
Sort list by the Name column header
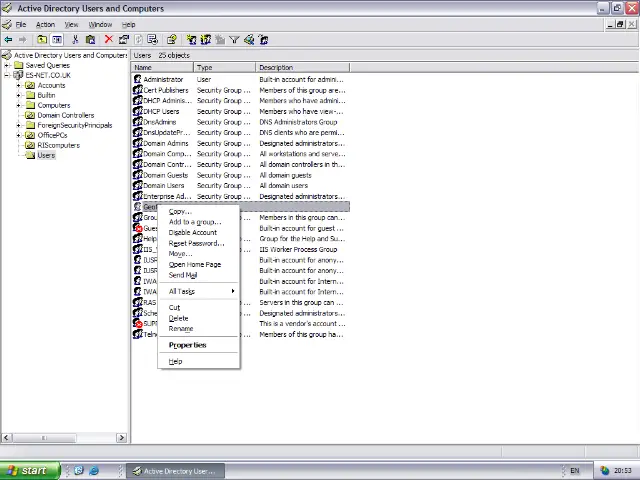[162, 67]
